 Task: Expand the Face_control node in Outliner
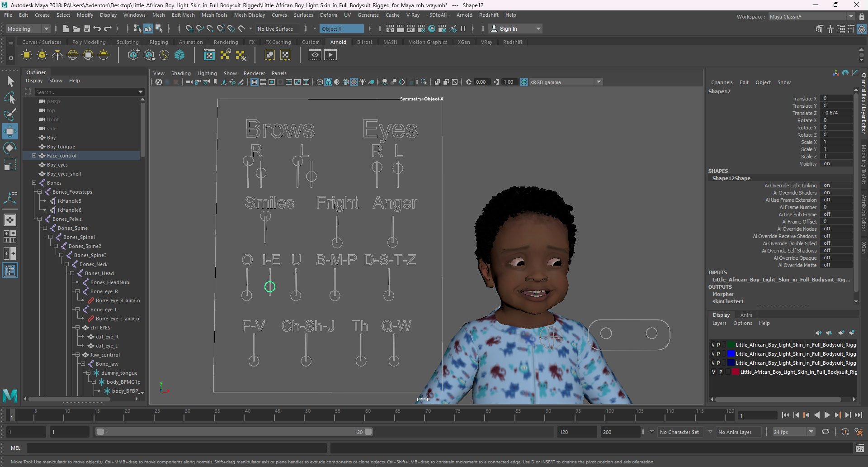[x=34, y=156]
